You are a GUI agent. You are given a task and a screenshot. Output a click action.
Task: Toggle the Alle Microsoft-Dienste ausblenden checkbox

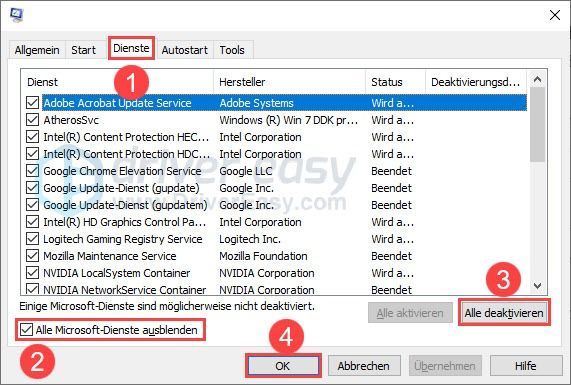point(26,330)
